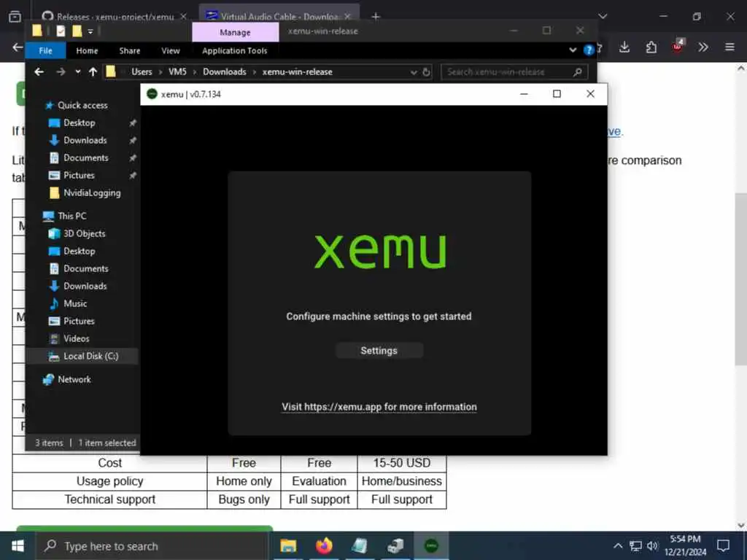Image resolution: width=747 pixels, height=560 pixels.
Task: Click the uBlock Origin extension icon
Action: pyautogui.click(x=678, y=46)
